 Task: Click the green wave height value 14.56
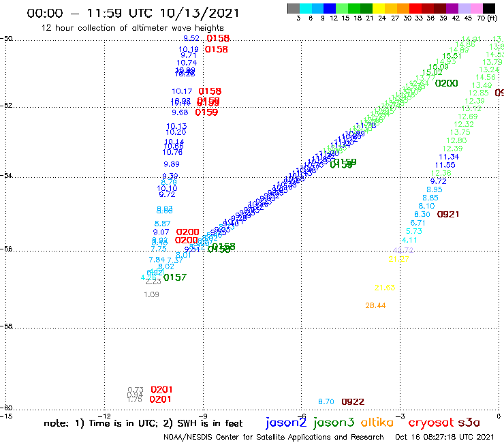(486, 77)
